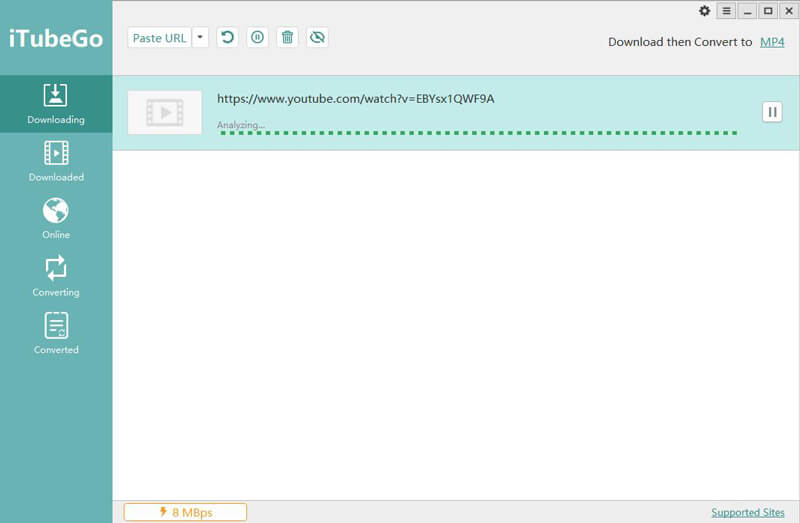
Task: Click the 'Download then Convert to' label
Action: (680, 42)
